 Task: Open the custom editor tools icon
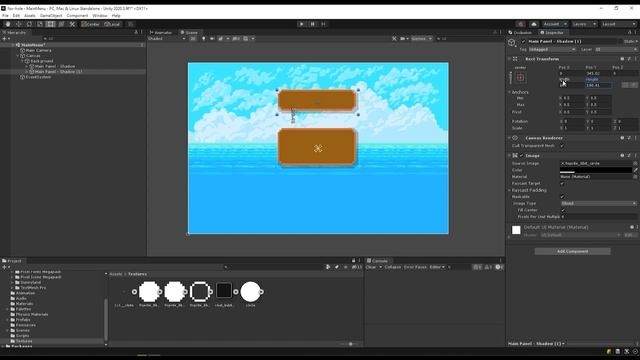tap(72, 24)
